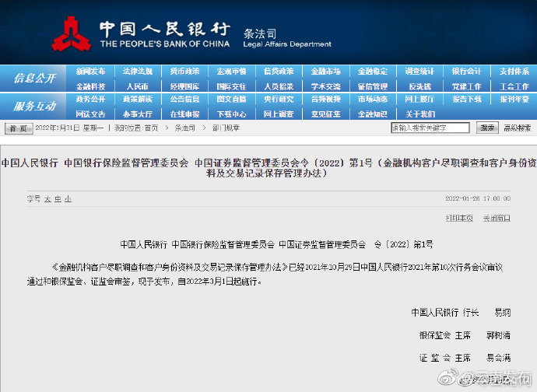Open 报刊年鉴 menu item
537x392 pixels.
(514, 100)
